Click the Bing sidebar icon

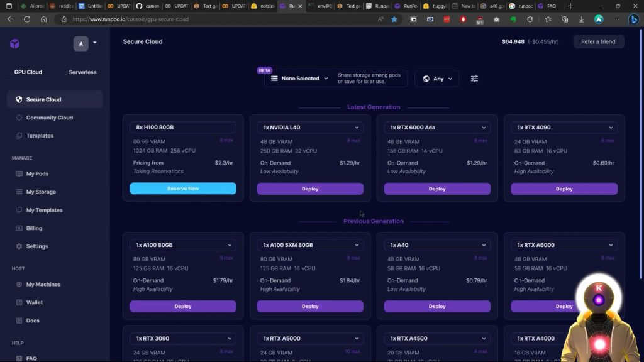click(634, 19)
